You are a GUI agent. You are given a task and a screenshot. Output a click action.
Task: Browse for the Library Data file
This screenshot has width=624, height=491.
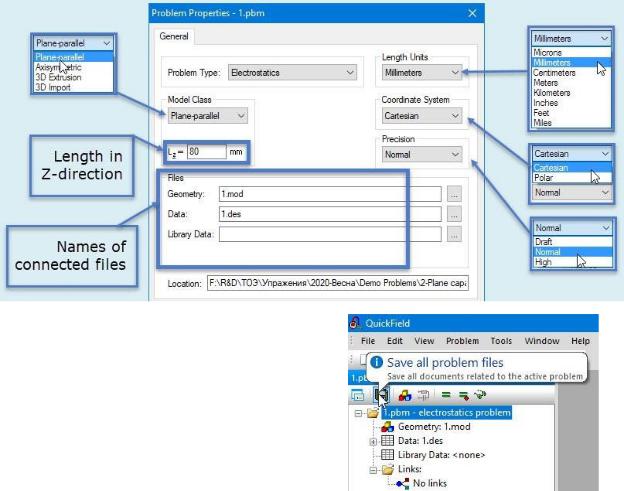pyautogui.click(x=454, y=234)
